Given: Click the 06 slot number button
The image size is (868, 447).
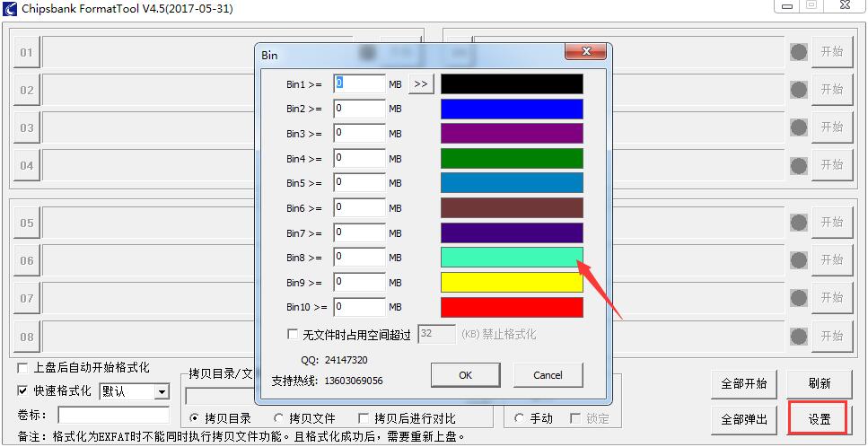Looking at the screenshot, I should coord(27,260).
